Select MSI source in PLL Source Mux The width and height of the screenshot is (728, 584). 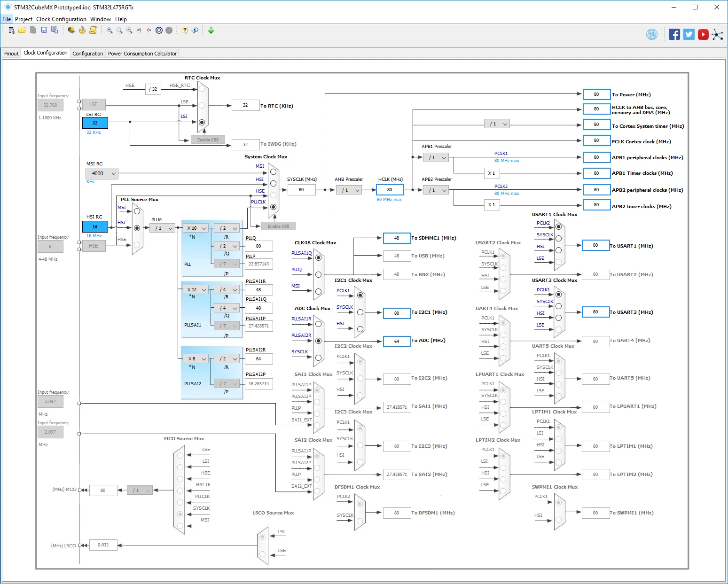(137, 211)
